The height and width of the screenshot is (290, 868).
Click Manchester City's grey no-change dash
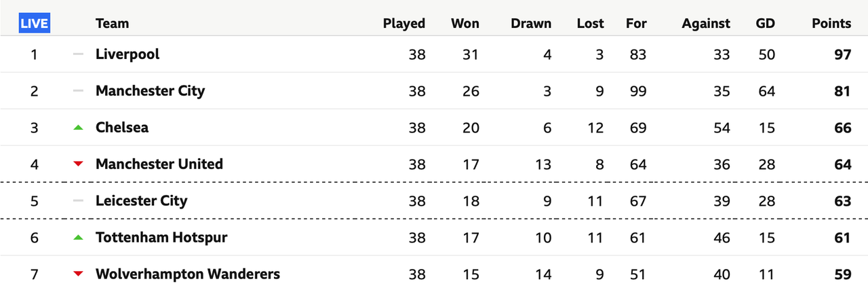[x=78, y=90]
